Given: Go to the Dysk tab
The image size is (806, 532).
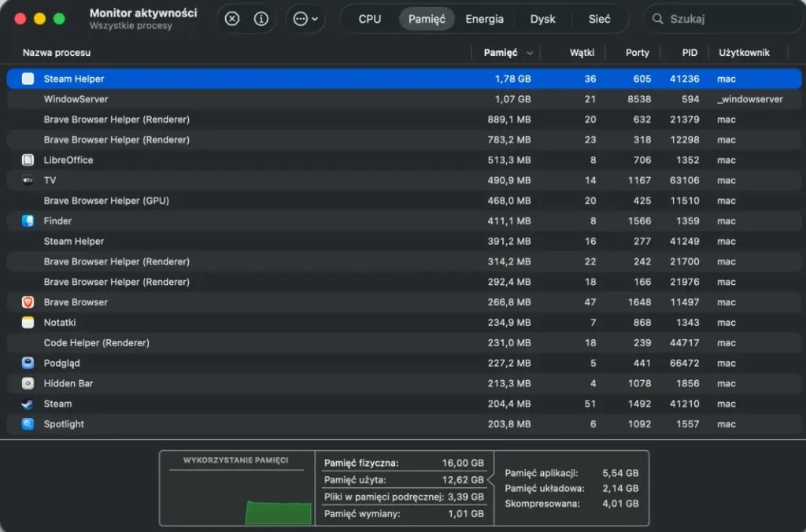Looking at the screenshot, I should (542, 19).
